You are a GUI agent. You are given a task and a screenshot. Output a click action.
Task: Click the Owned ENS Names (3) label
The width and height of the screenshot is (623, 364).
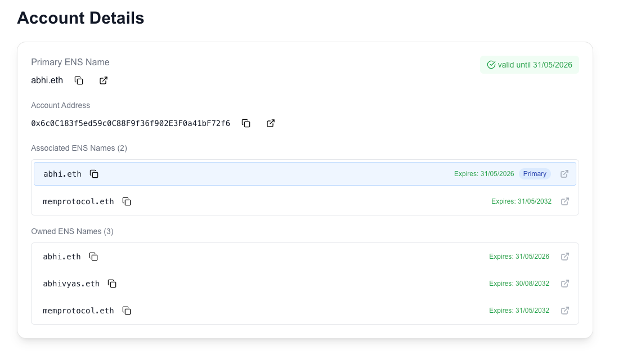click(72, 232)
